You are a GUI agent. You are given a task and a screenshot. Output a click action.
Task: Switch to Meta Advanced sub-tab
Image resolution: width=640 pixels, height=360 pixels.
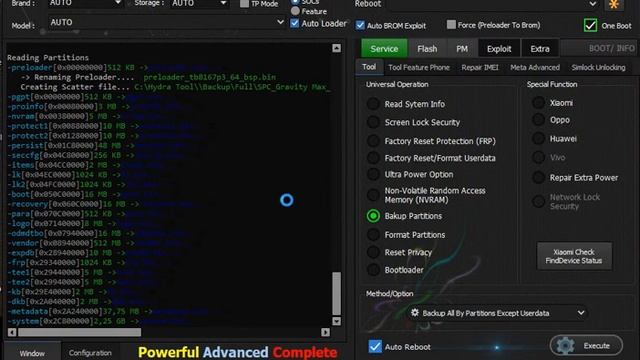point(535,67)
